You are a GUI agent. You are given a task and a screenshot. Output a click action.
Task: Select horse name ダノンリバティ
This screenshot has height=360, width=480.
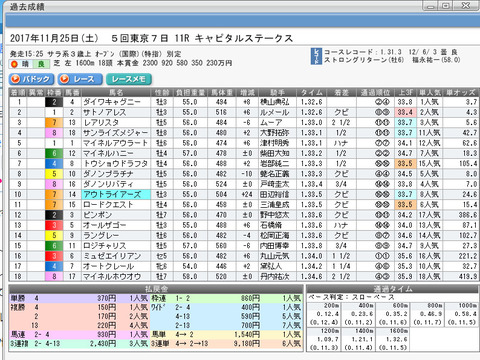pyautogui.click(x=108, y=184)
